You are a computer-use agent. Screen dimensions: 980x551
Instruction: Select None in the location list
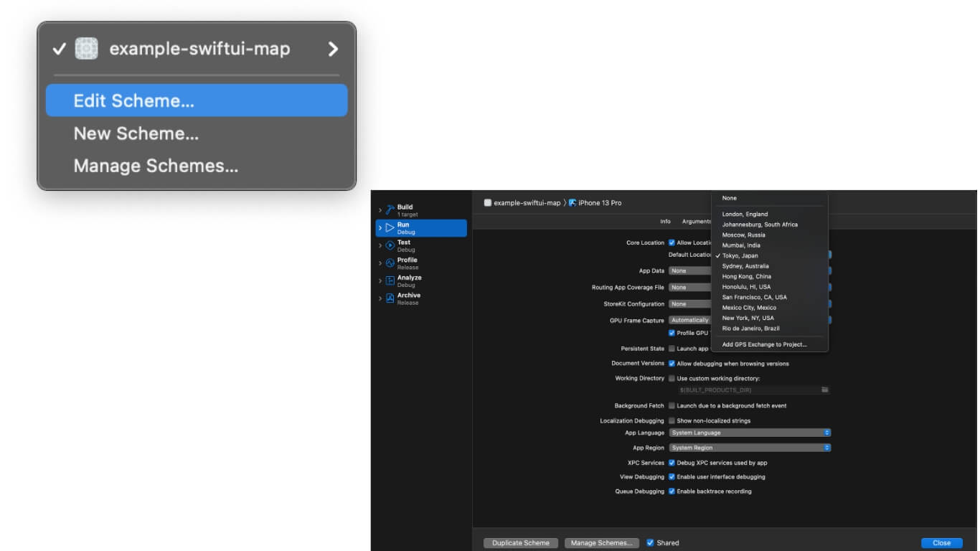point(769,198)
